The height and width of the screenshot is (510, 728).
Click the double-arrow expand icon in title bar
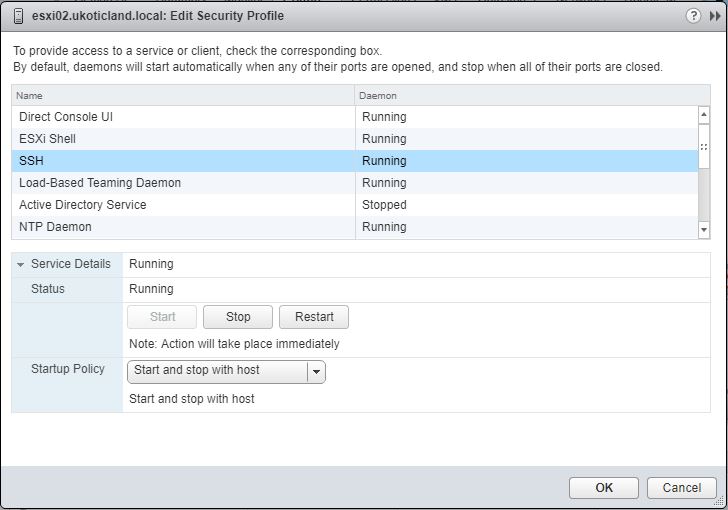click(715, 16)
